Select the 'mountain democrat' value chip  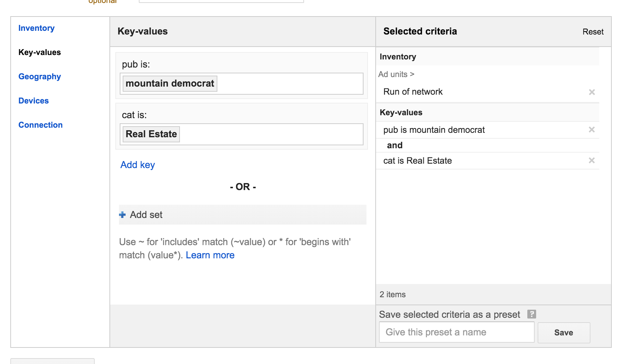coord(170,84)
